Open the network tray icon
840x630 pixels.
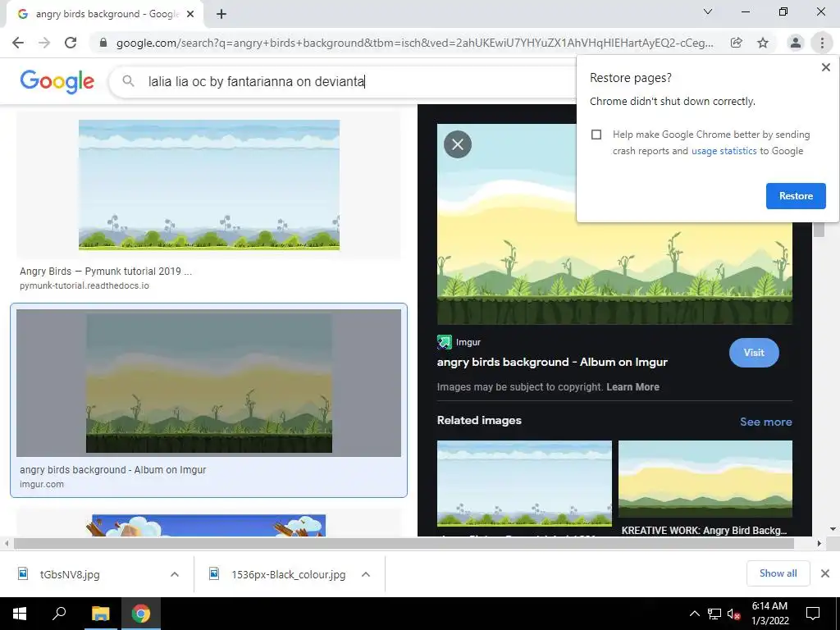(714, 614)
